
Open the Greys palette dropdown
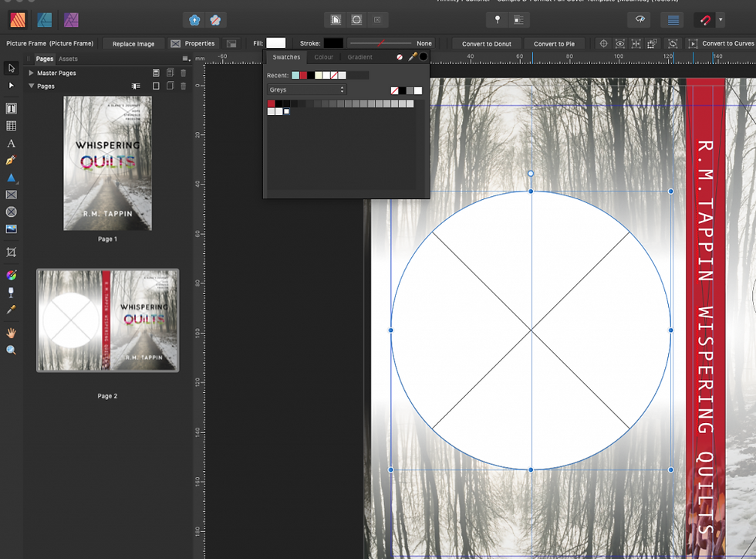[x=307, y=90]
